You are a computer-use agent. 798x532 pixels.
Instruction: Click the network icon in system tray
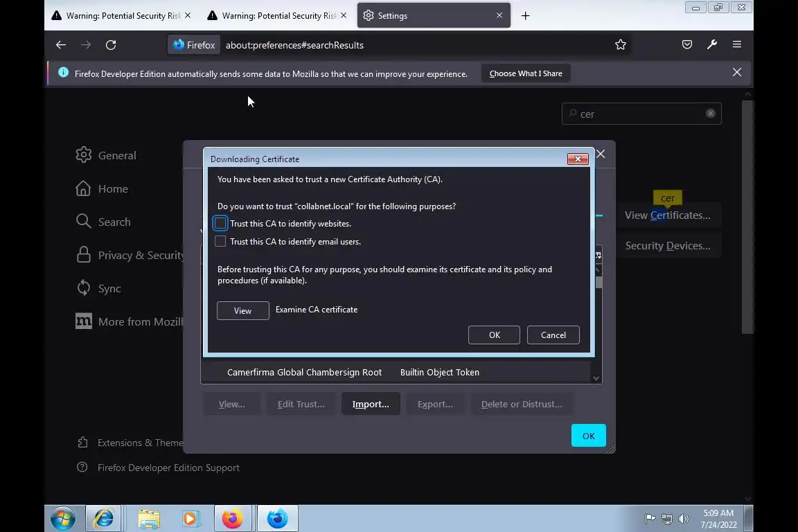666,519
